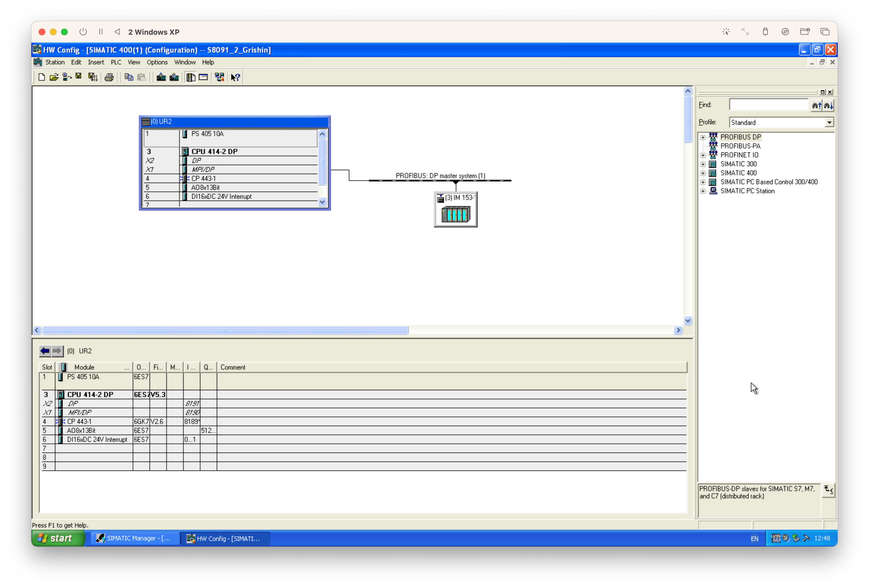
Task: Open the Insert menu
Action: [x=96, y=62]
